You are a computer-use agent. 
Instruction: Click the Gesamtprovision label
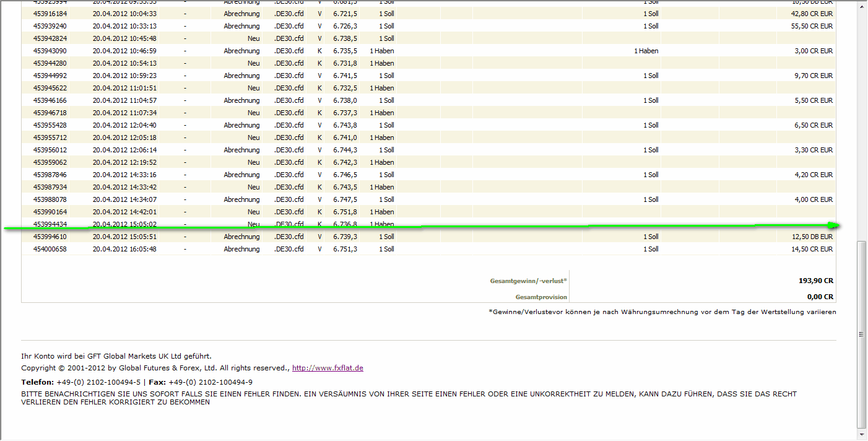[541, 297]
